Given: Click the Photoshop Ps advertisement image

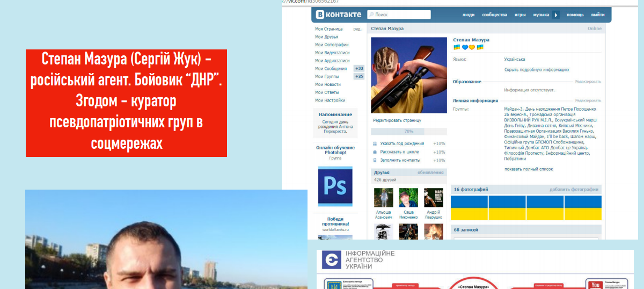Looking at the screenshot, I should click(335, 186).
